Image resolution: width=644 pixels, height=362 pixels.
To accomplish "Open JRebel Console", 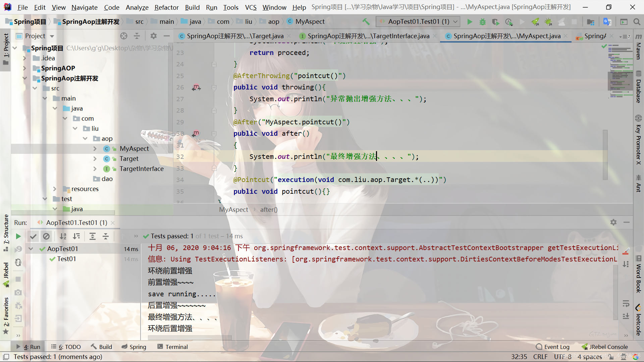I will (605, 347).
